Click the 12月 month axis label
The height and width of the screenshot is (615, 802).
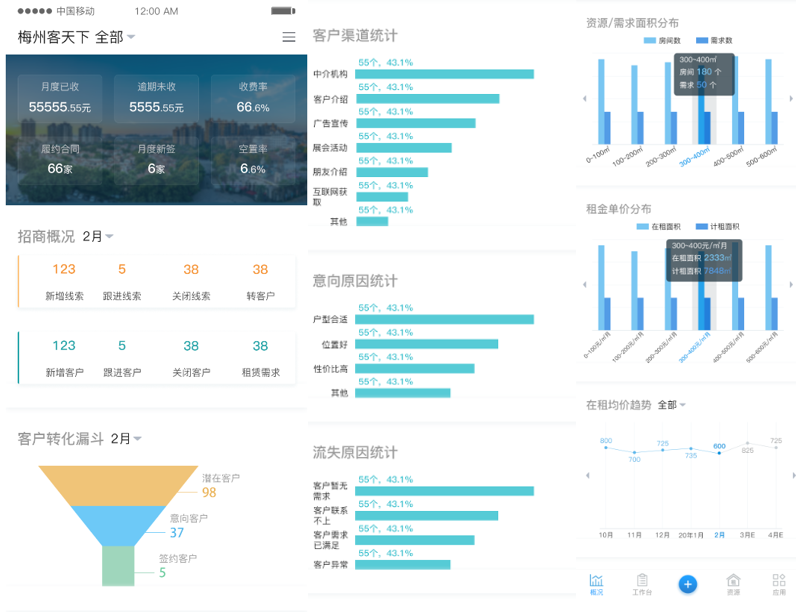662,535
